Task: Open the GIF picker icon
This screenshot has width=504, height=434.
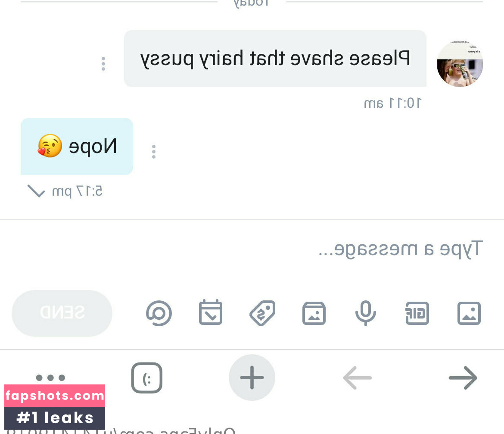Action: 417,313
